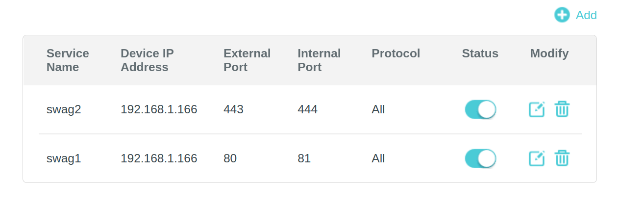Screen dimensions: 644x207
Task: Click the Status column header
Action: pyautogui.click(x=480, y=53)
